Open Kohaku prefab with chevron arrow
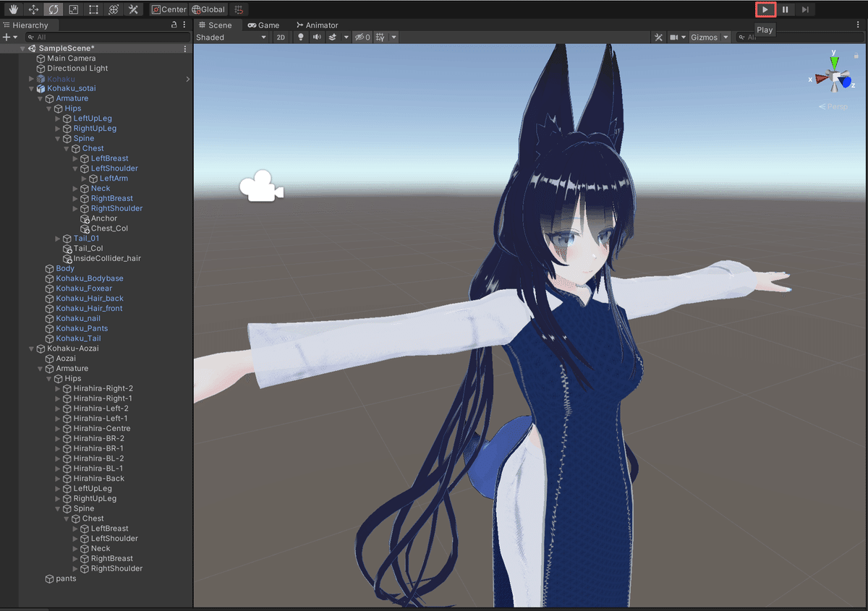The width and height of the screenshot is (868, 611). click(x=188, y=78)
